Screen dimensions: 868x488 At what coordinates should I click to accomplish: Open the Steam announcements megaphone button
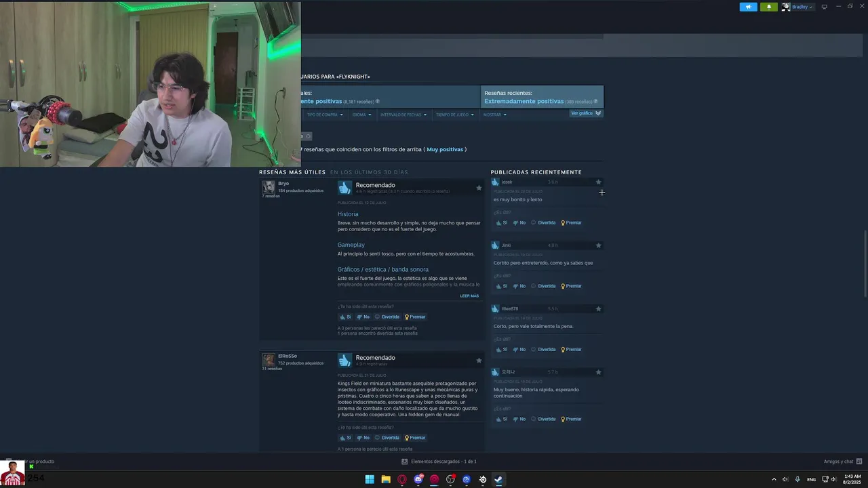tap(748, 7)
